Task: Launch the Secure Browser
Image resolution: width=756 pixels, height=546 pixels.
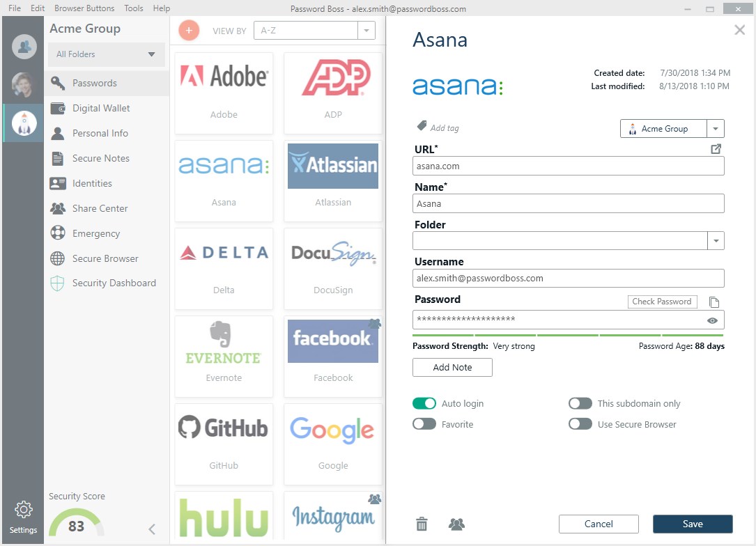Action: click(107, 258)
